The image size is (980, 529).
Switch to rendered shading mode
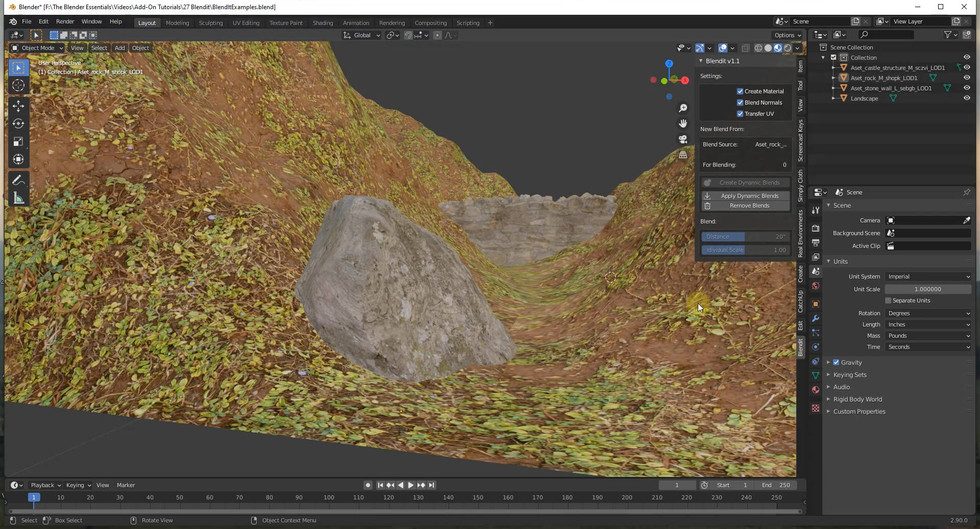(x=788, y=47)
